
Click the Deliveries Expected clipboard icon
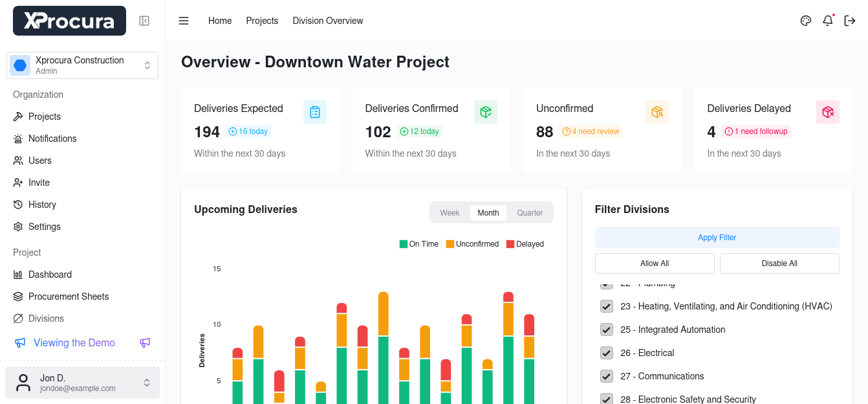(x=315, y=112)
